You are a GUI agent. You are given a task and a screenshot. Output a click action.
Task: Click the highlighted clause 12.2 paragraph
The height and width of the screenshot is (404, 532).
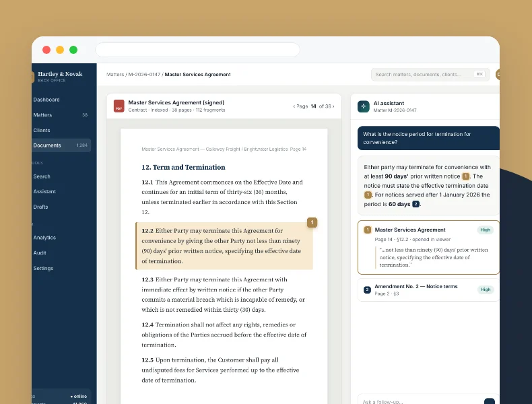224,246
